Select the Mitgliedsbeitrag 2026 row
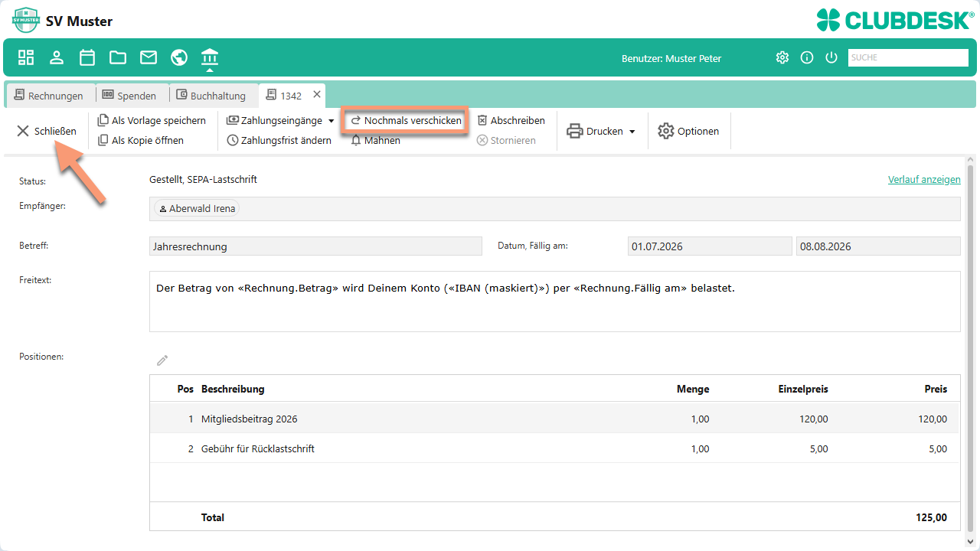The height and width of the screenshot is (551, 980). (x=554, y=419)
